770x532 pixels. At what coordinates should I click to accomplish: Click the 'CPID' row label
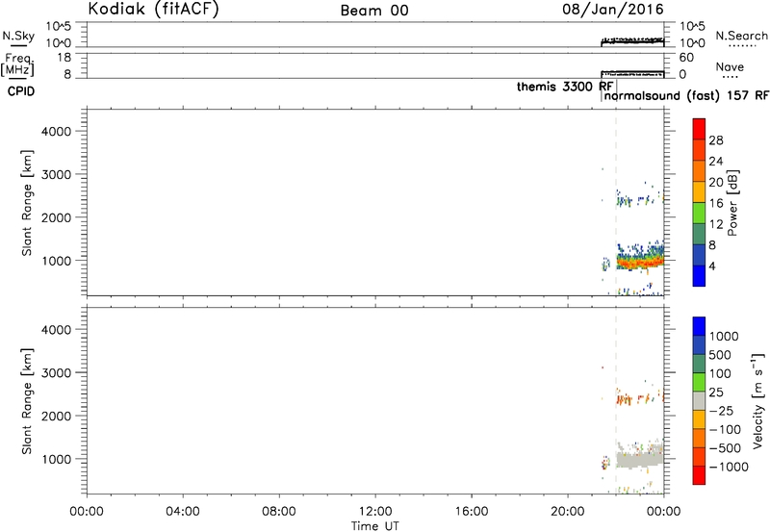point(21,91)
